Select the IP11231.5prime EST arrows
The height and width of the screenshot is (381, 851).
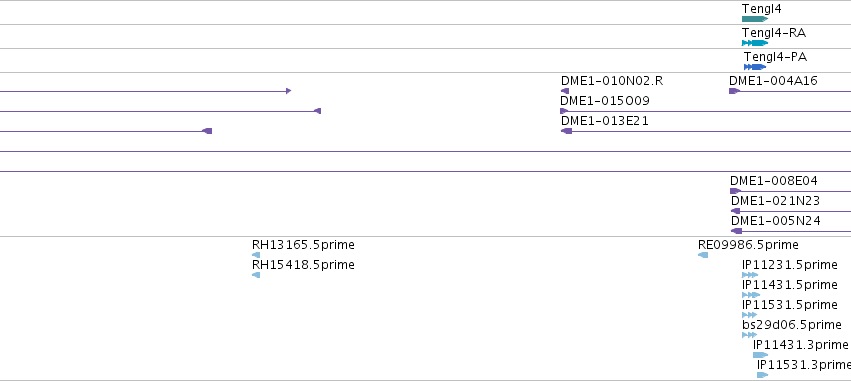750,275
